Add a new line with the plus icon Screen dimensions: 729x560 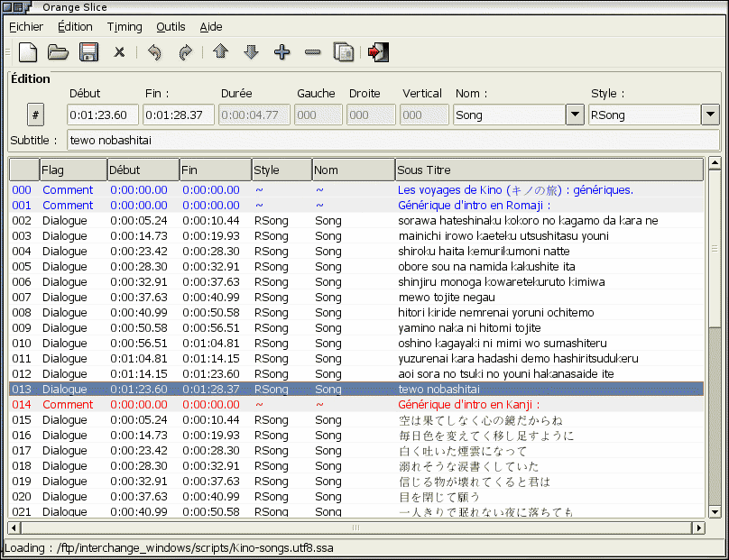click(x=281, y=52)
